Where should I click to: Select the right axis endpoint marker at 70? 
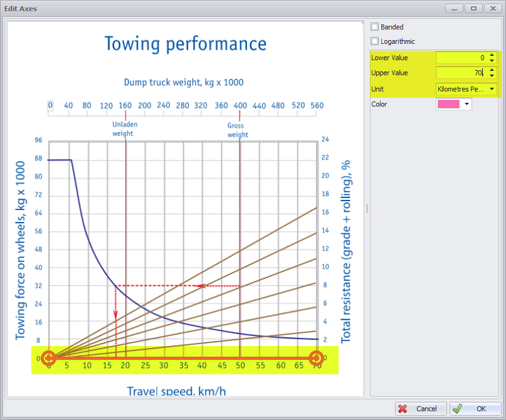[x=316, y=358]
